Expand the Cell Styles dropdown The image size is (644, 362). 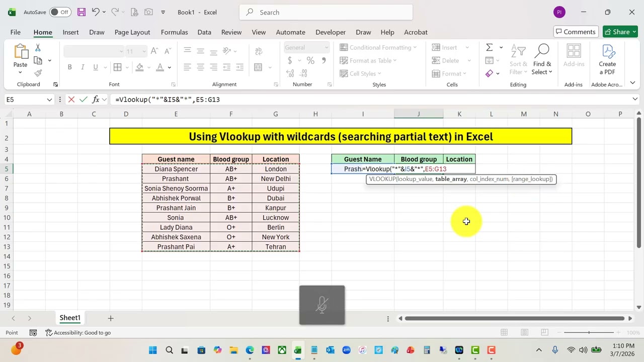379,73
